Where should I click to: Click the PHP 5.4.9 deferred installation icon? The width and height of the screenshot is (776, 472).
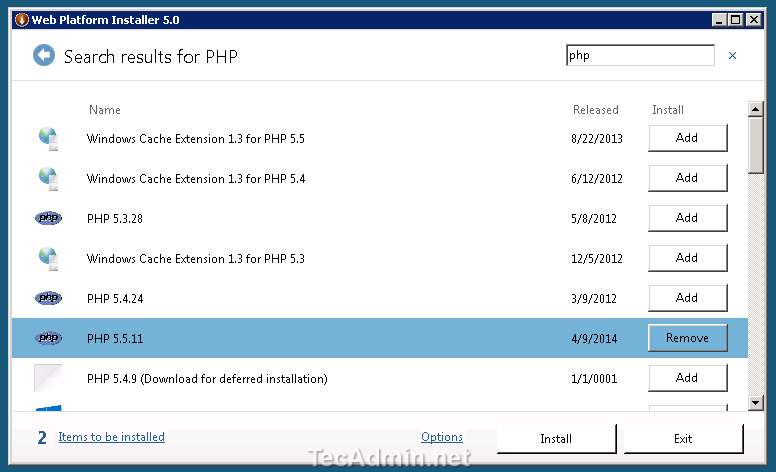[x=48, y=378]
